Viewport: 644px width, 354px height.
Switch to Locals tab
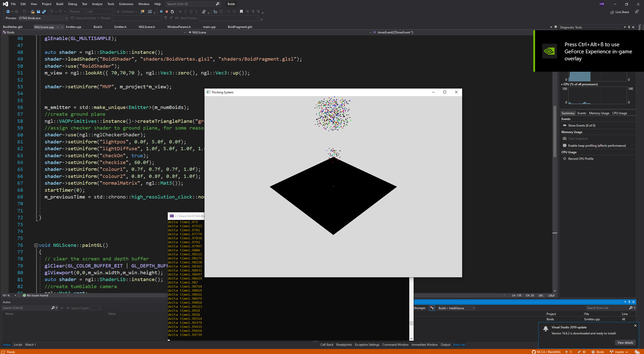(18, 344)
